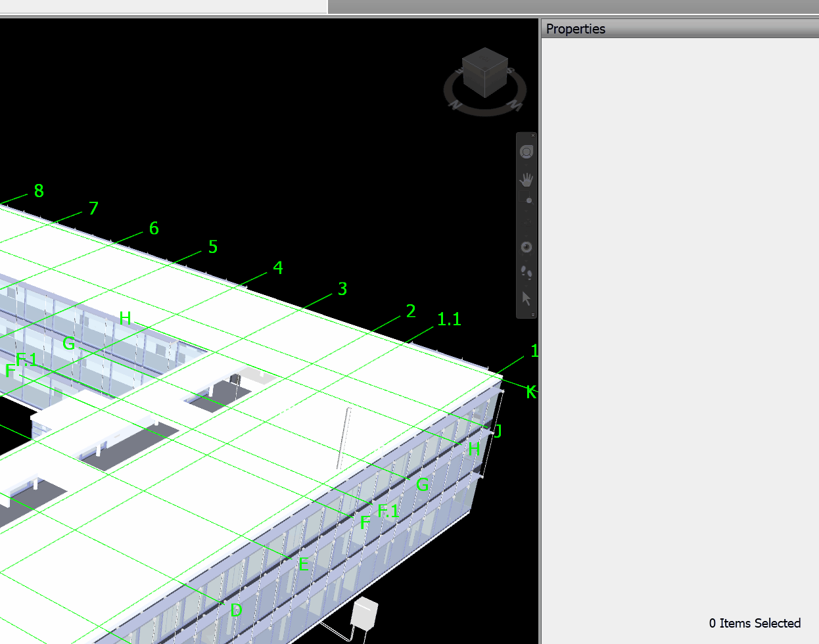Click grid line label 8

tap(39, 191)
